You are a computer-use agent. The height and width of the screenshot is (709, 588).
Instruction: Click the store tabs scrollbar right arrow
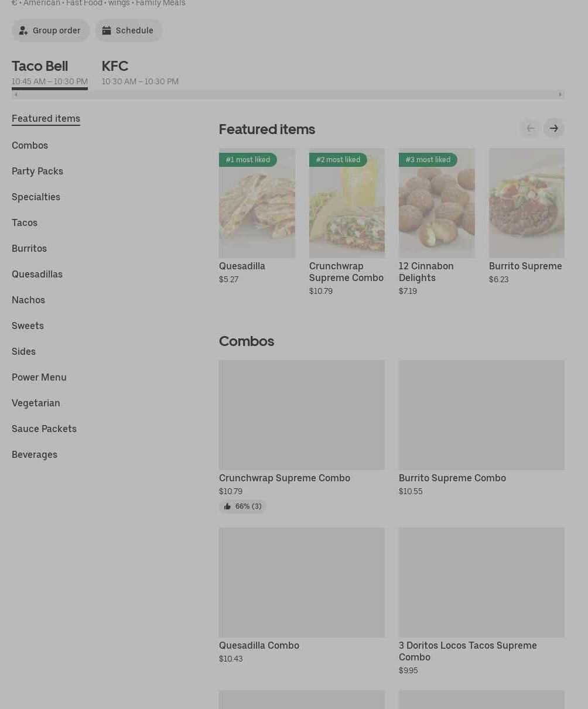click(x=560, y=94)
